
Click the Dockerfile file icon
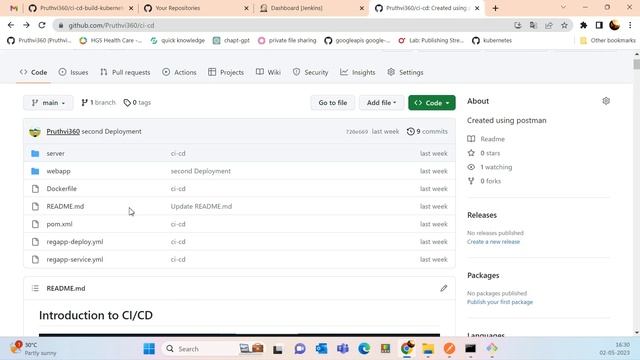(x=35, y=189)
